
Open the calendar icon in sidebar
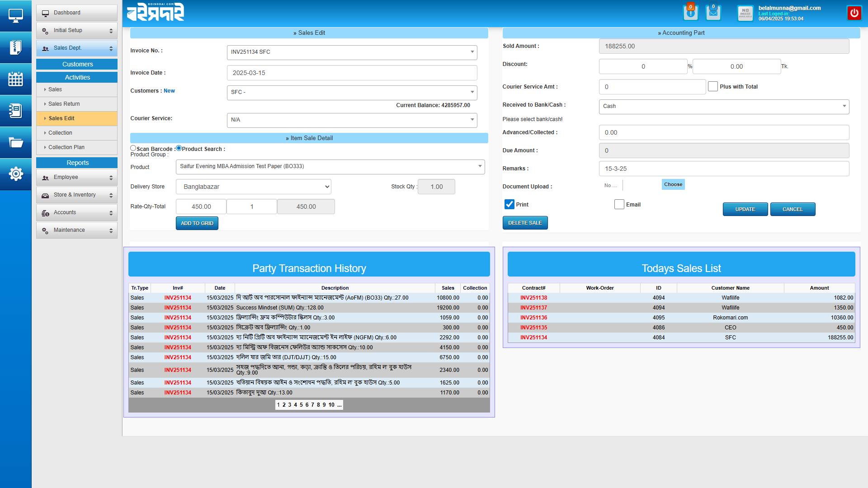[15, 79]
